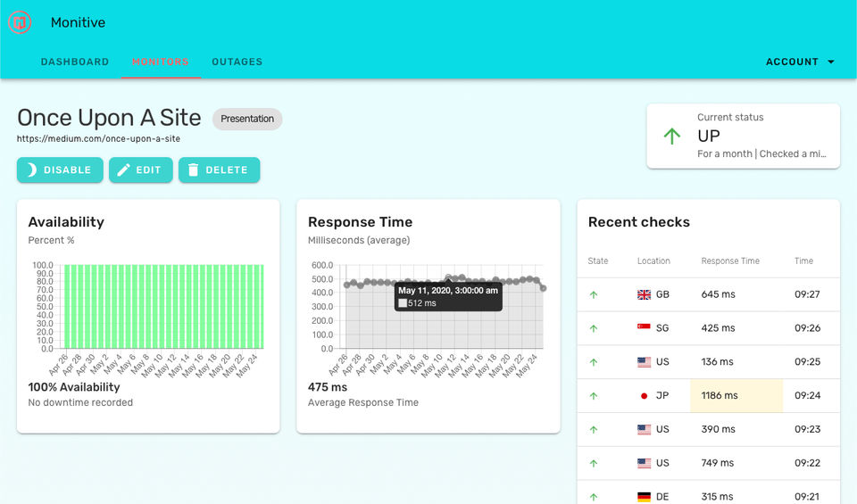Expand the ACCOUNT dropdown arrow
The height and width of the screenshot is (504, 857).
(831, 62)
